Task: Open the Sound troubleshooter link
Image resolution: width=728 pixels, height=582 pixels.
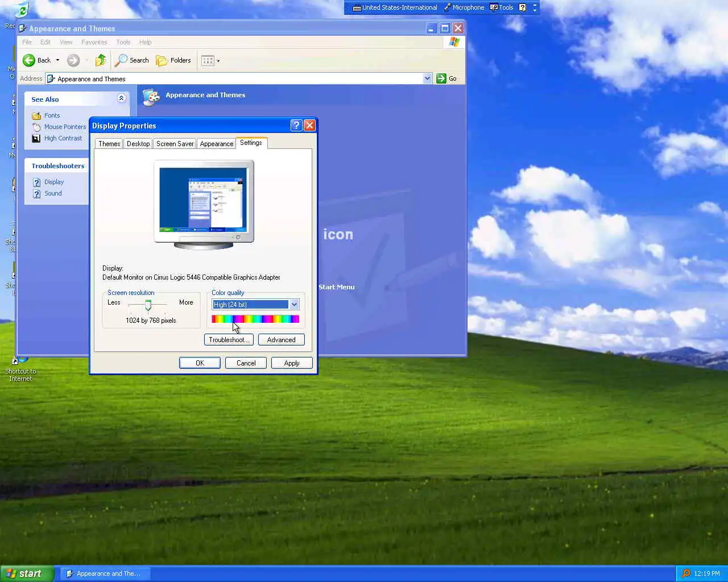Action: [x=53, y=193]
